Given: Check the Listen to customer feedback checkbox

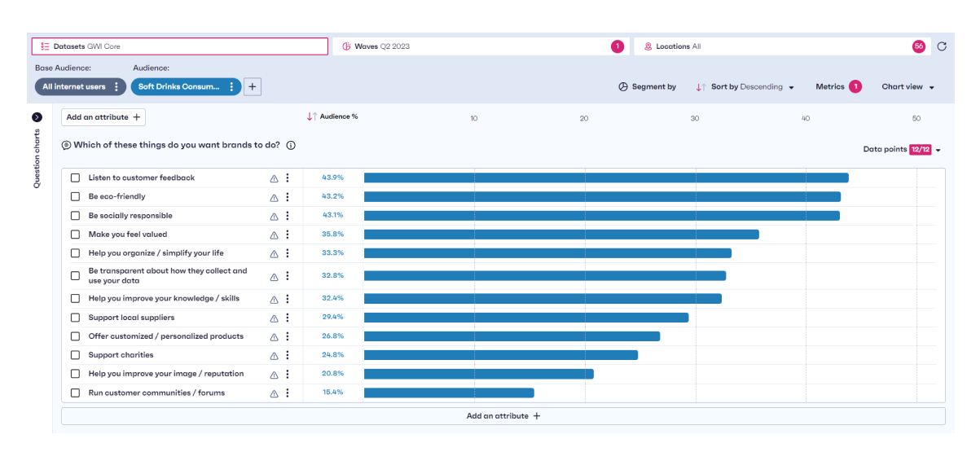Looking at the screenshot, I should pyautogui.click(x=75, y=178).
